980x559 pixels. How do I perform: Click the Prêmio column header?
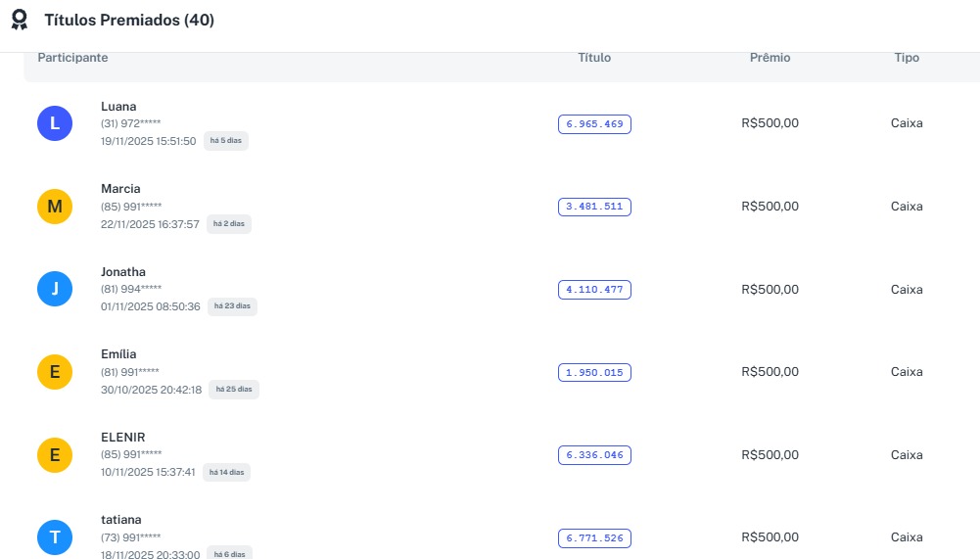tap(770, 58)
